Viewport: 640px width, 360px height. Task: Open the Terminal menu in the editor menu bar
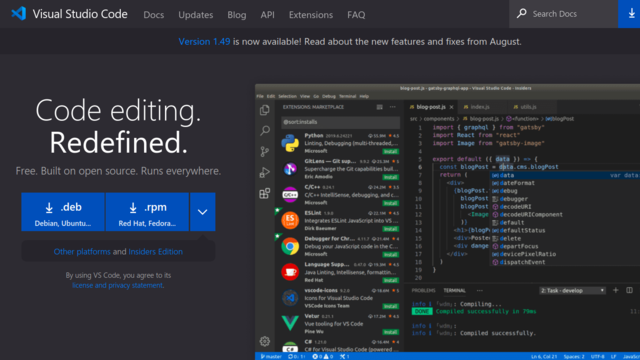(x=347, y=96)
